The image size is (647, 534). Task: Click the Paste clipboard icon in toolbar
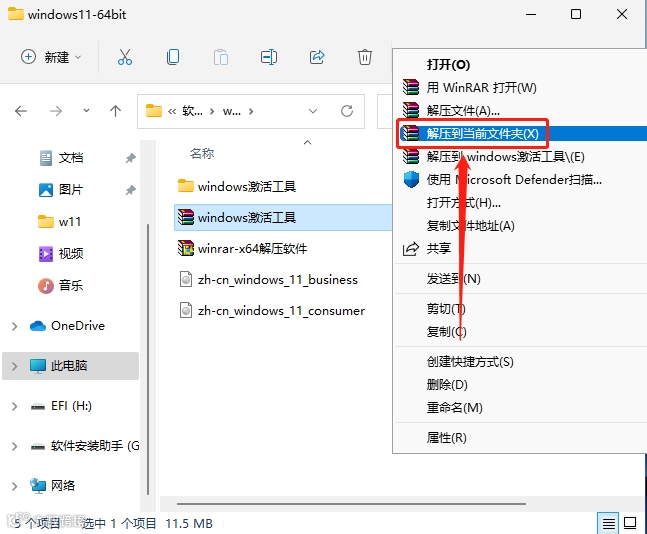click(221, 57)
